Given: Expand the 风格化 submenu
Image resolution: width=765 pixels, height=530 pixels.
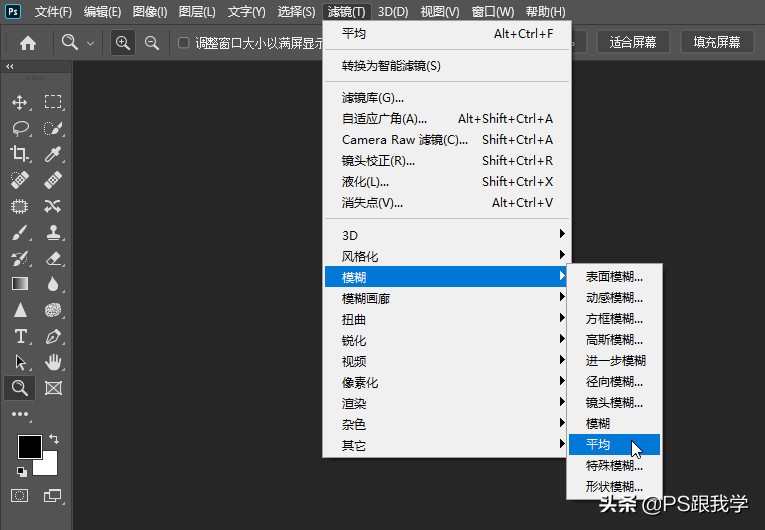Looking at the screenshot, I should point(446,256).
